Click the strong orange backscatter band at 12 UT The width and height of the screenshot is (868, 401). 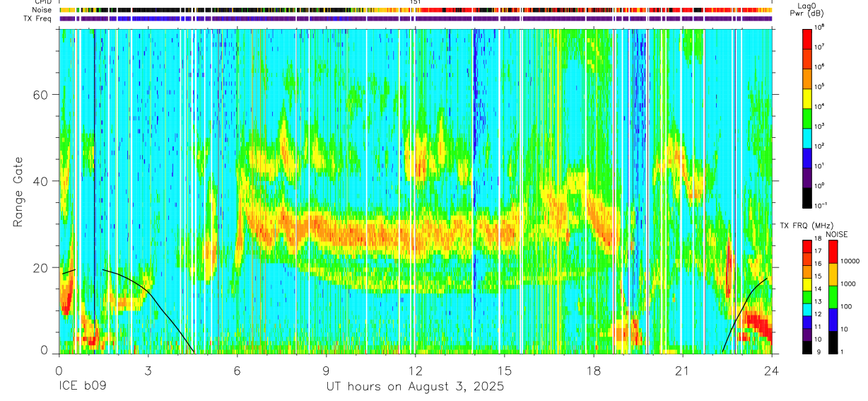click(x=415, y=233)
